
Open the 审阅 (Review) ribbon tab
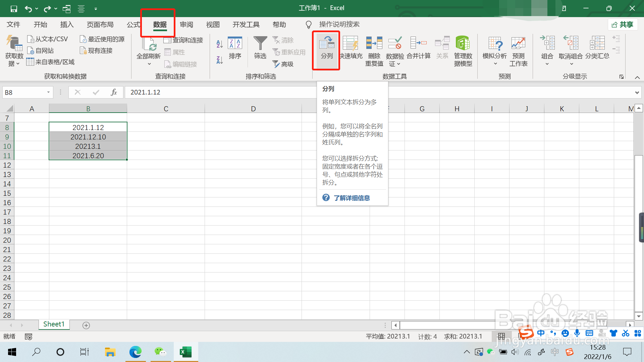(186, 24)
